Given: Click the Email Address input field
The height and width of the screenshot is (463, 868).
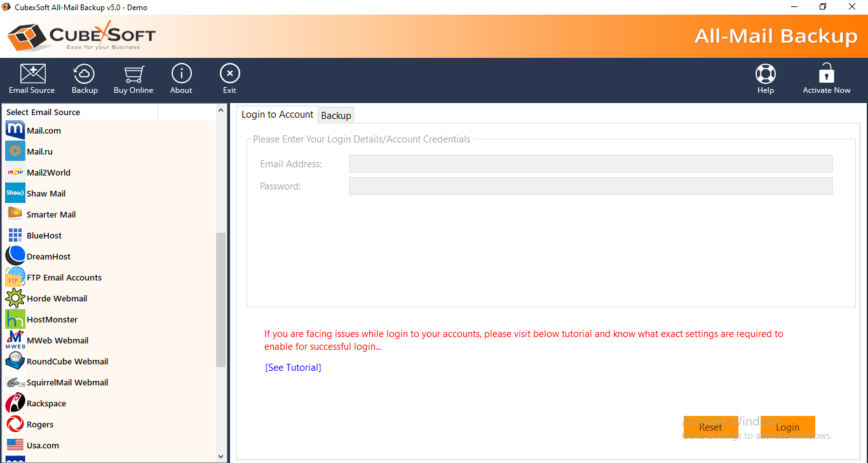Looking at the screenshot, I should (x=590, y=164).
